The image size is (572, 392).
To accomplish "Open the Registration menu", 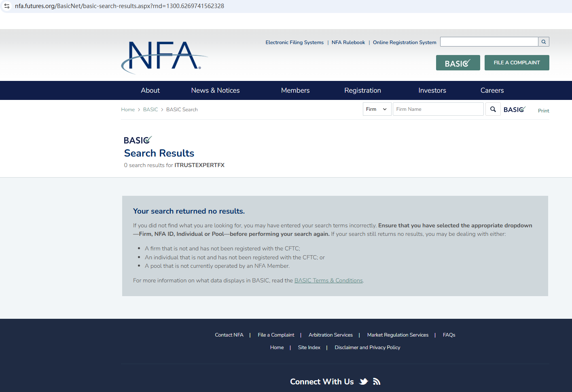I will (362, 91).
